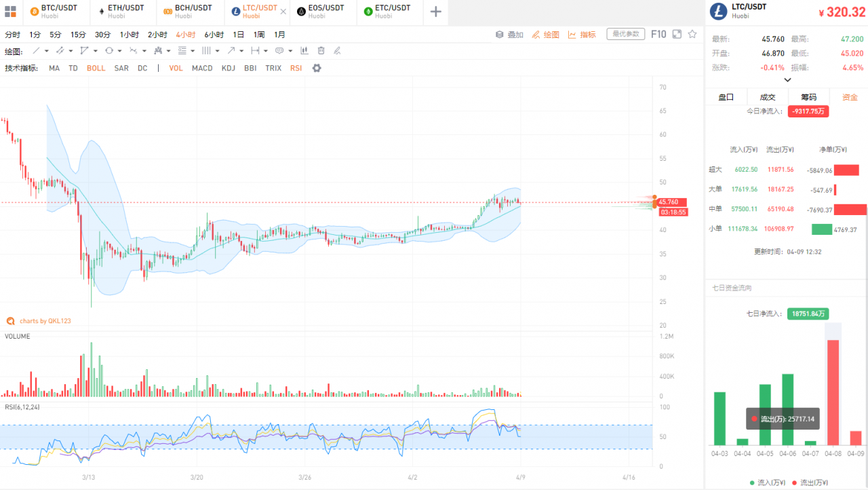Add a new tab with plus icon
This screenshot has width=868, height=490.
tap(436, 12)
